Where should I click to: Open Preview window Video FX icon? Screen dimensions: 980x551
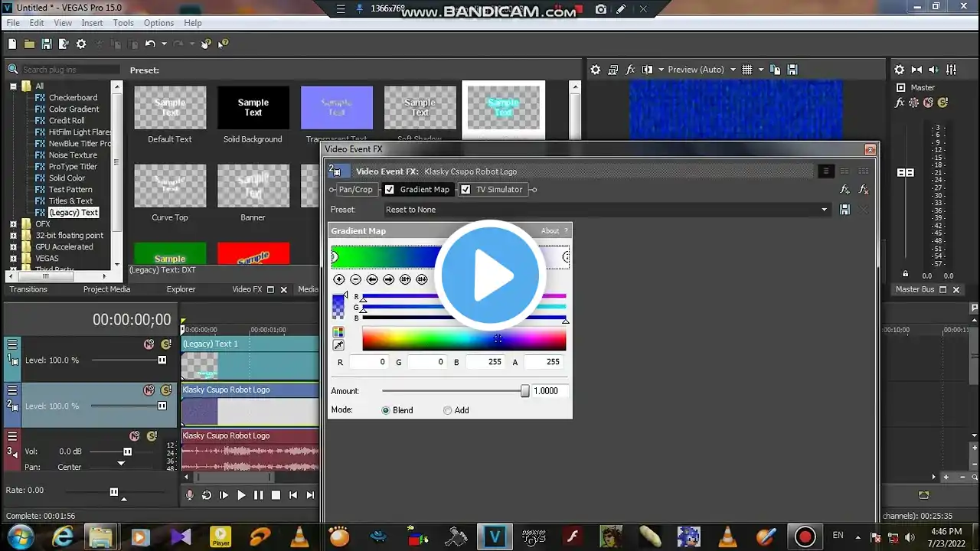click(631, 70)
